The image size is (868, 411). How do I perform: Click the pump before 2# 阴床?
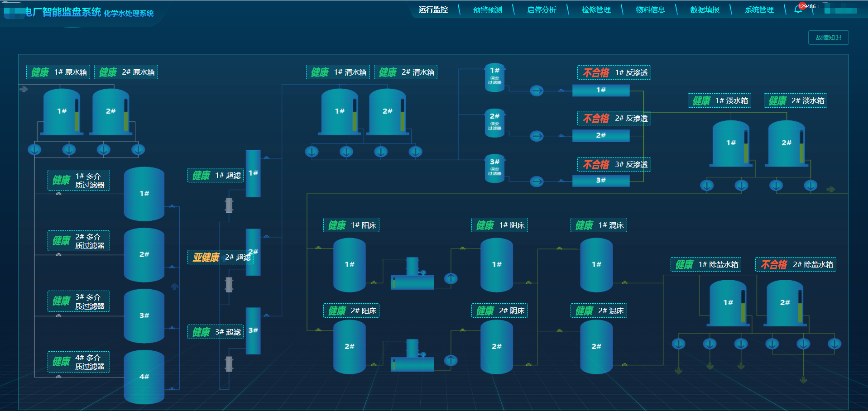click(451, 360)
